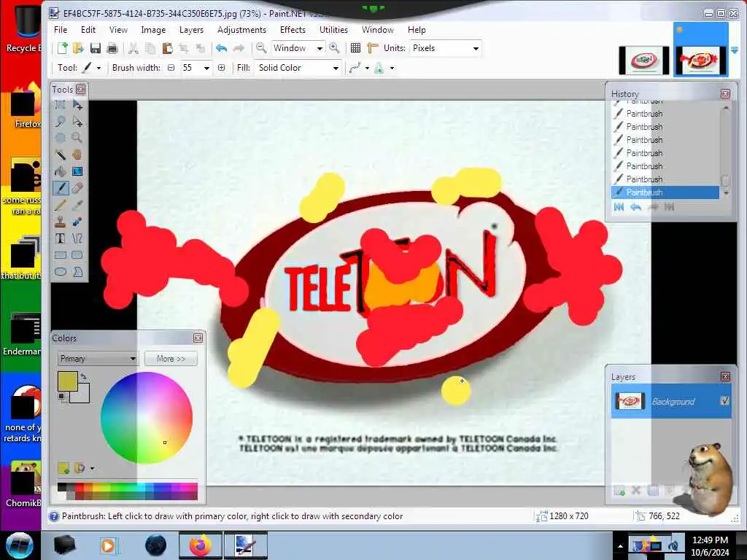Click the Paste clipboard icon
The image size is (747, 560).
[x=167, y=48]
